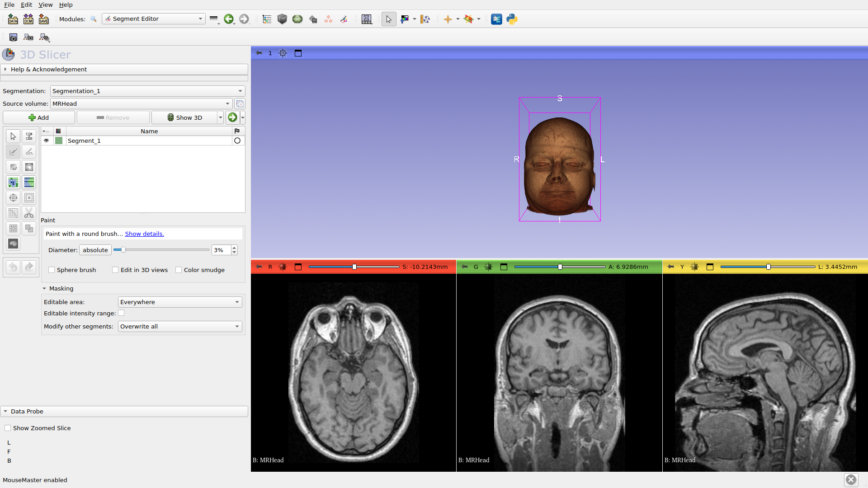The image size is (868, 488).
Task: Expand Help & Acknowledgement section
Action: click(49, 69)
